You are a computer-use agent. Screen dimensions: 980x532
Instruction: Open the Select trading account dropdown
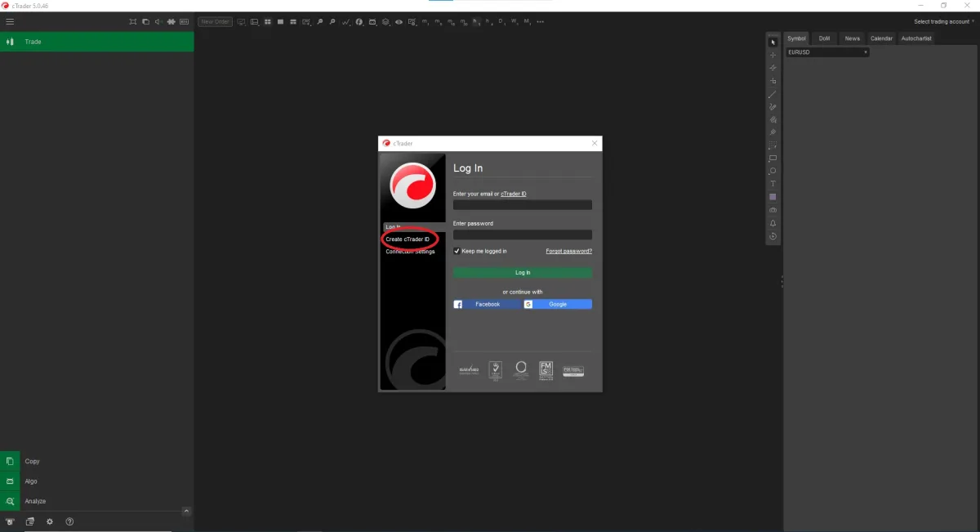[x=944, y=22]
